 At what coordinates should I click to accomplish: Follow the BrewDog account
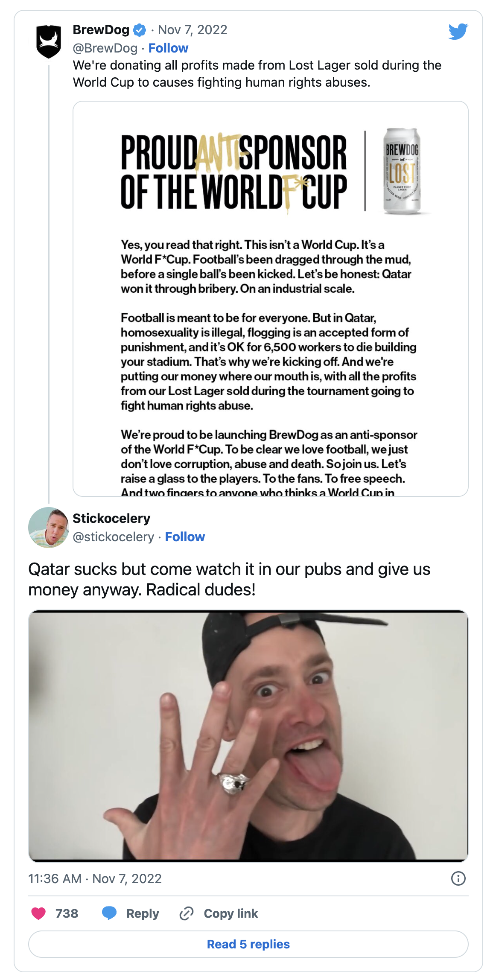point(168,48)
